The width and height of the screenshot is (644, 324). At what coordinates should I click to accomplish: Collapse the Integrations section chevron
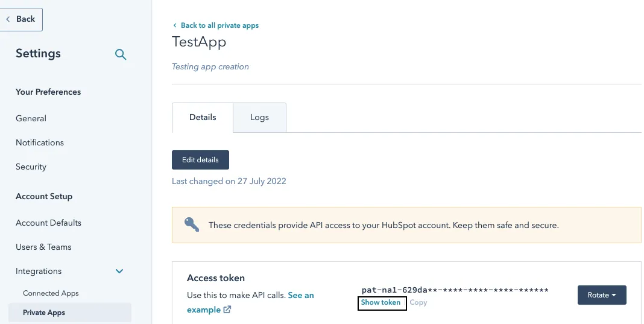click(x=119, y=272)
